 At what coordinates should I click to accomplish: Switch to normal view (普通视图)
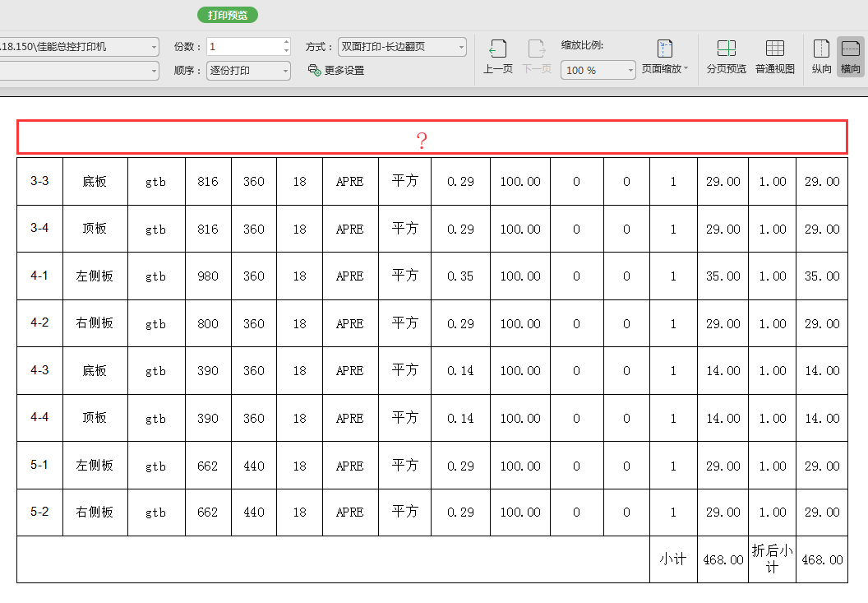tap(774, 57)
